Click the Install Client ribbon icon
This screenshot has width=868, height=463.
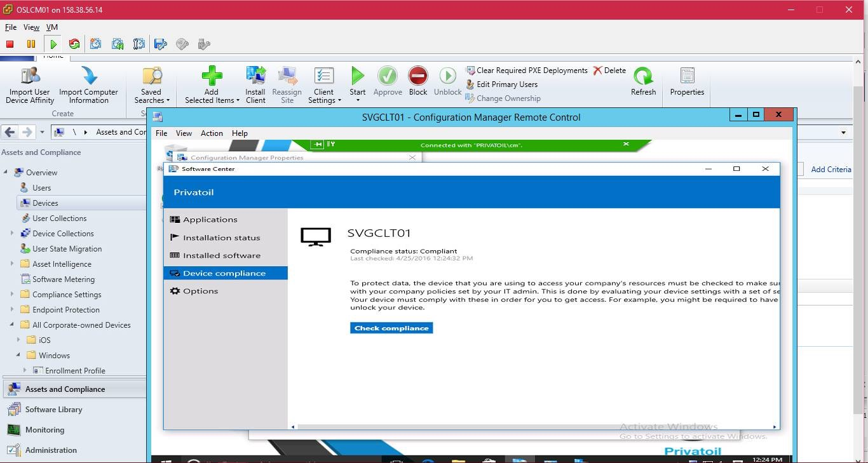point(255,86)
